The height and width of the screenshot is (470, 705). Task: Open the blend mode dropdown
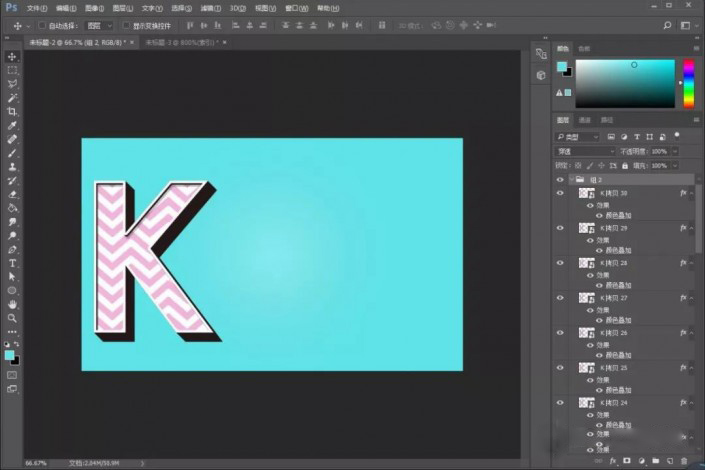pos(585,152)
